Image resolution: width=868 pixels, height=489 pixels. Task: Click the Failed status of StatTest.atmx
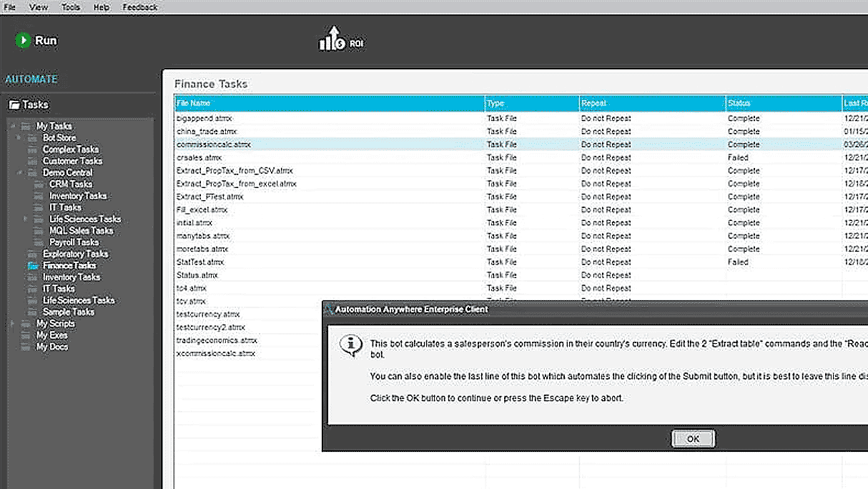(x=738, y=262)
